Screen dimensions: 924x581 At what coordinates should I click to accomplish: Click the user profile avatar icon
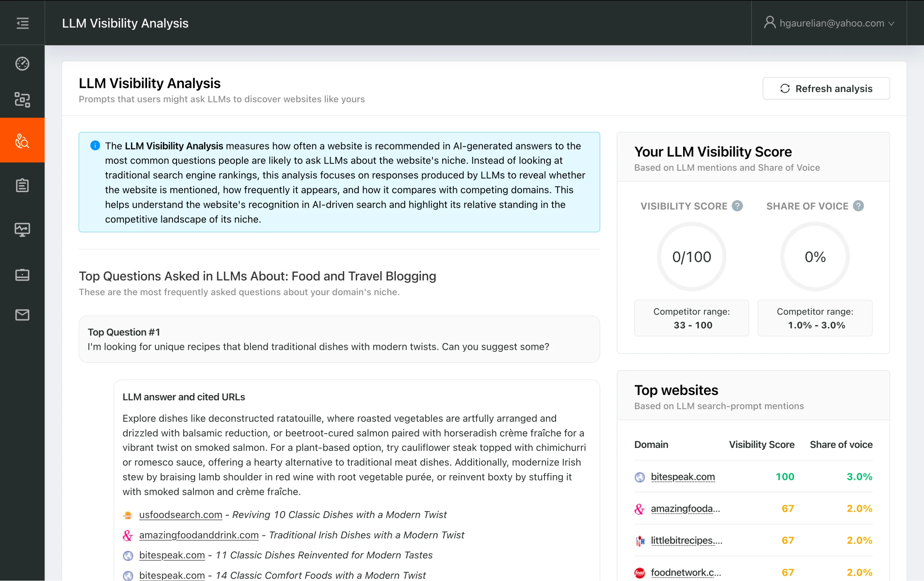tap(769, 22)
